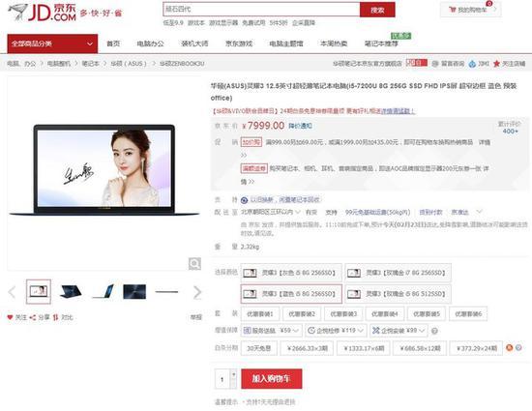Choose bundle 优惠套装3
This screenshot has width=532, height=411.
pos(343,313)
